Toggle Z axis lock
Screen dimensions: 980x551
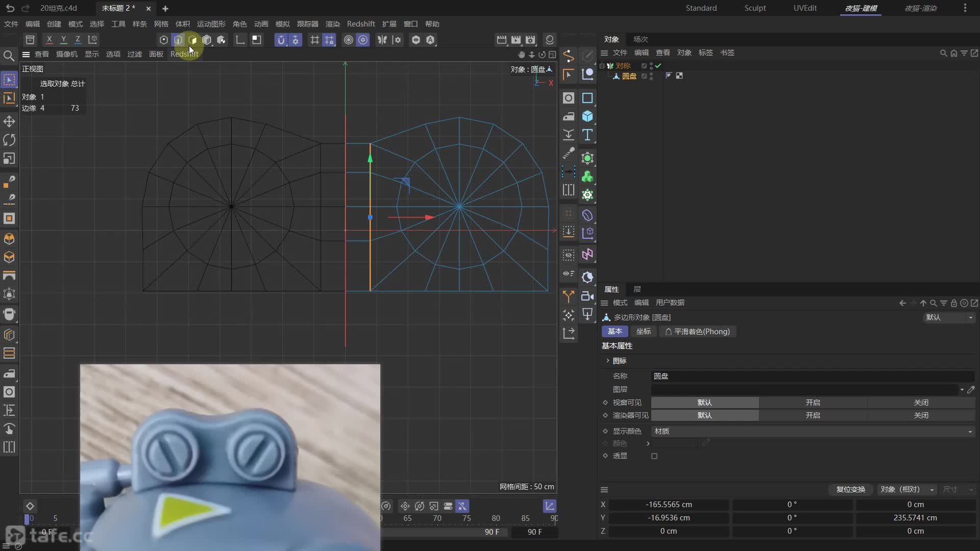coord(78,39)
